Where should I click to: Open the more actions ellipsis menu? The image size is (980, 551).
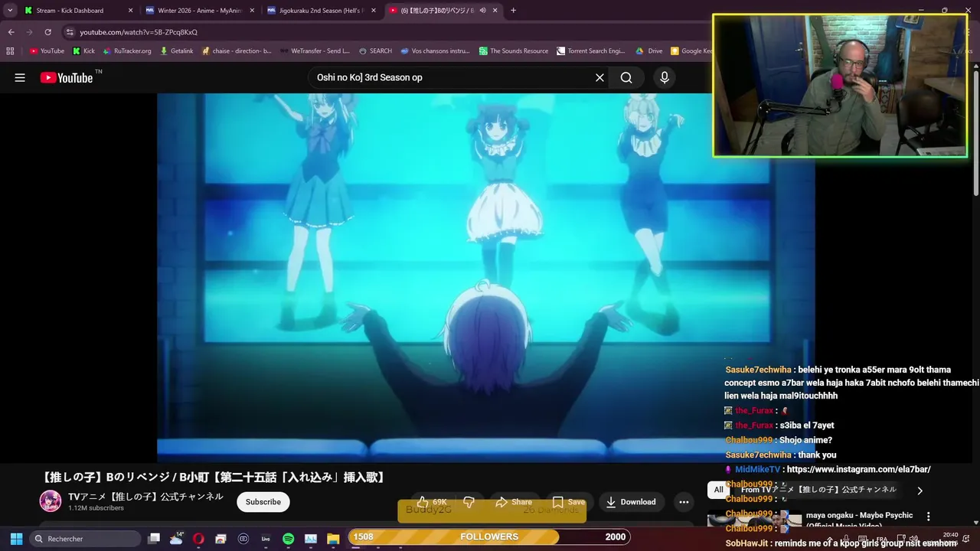pos(684,502)
